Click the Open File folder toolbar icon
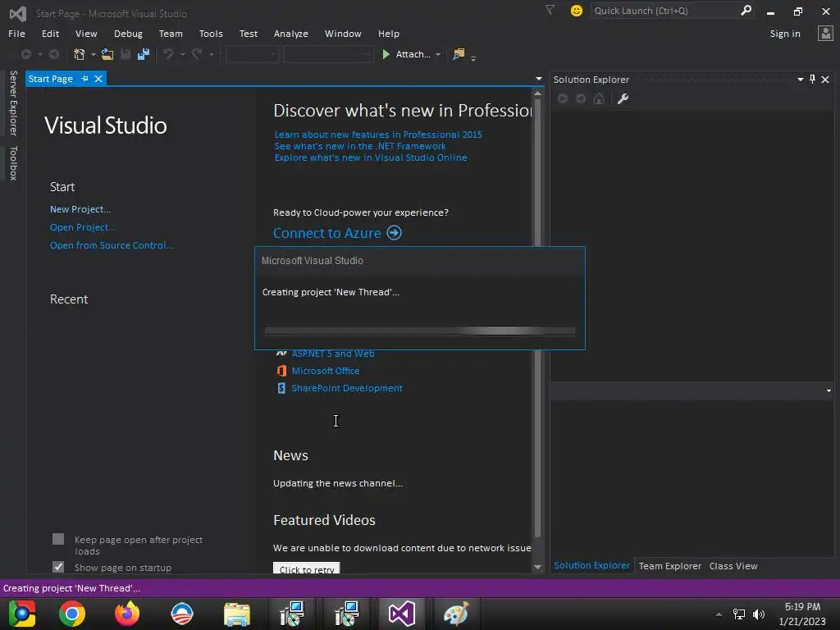This screenshot has height=630, width=840. [x=107, y=54]
